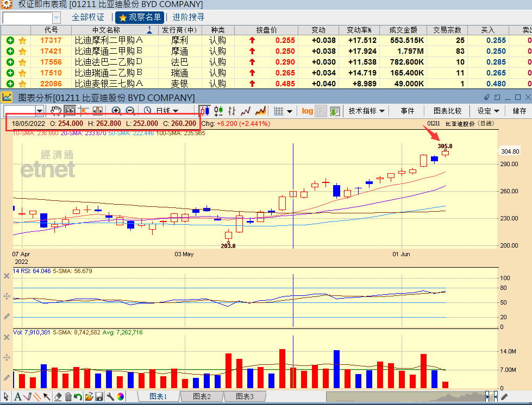Open the color wheel picker
532x405 pixels.
coord(120,396)
